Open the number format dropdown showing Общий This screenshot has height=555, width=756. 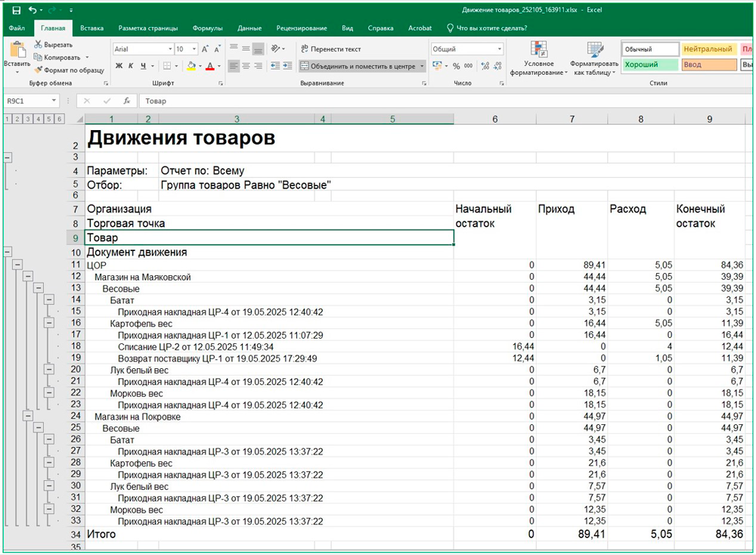[499, 49]
